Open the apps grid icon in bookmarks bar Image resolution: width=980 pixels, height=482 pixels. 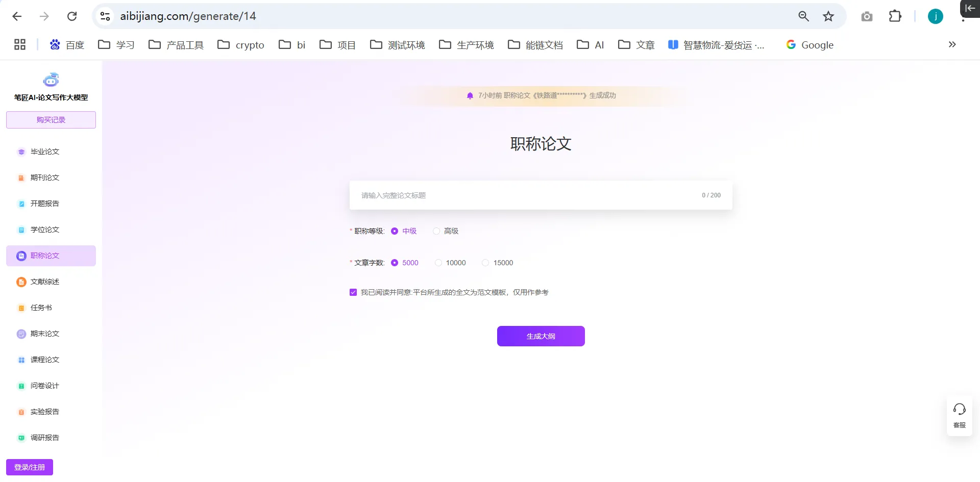[x=20, y=45]
